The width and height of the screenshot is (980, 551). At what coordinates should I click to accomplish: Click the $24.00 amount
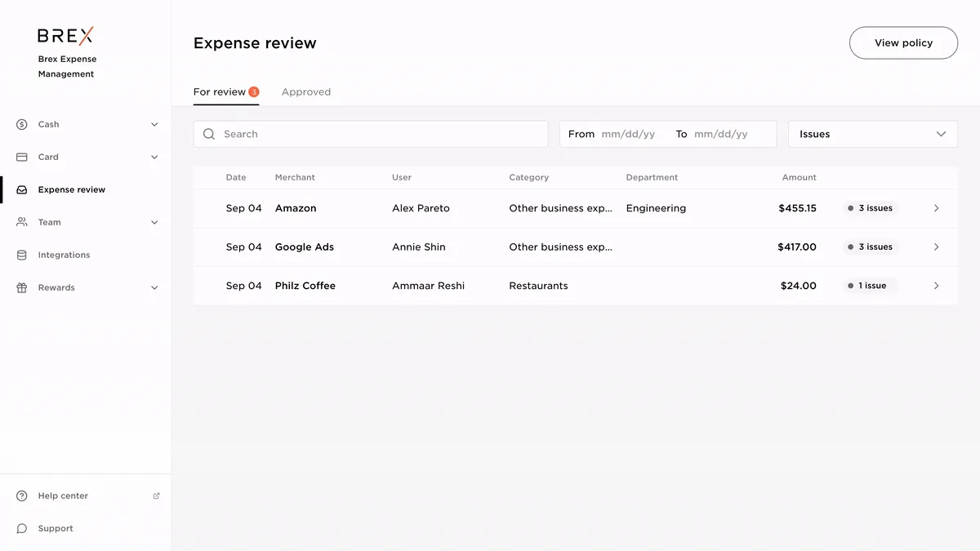[799, 286]
